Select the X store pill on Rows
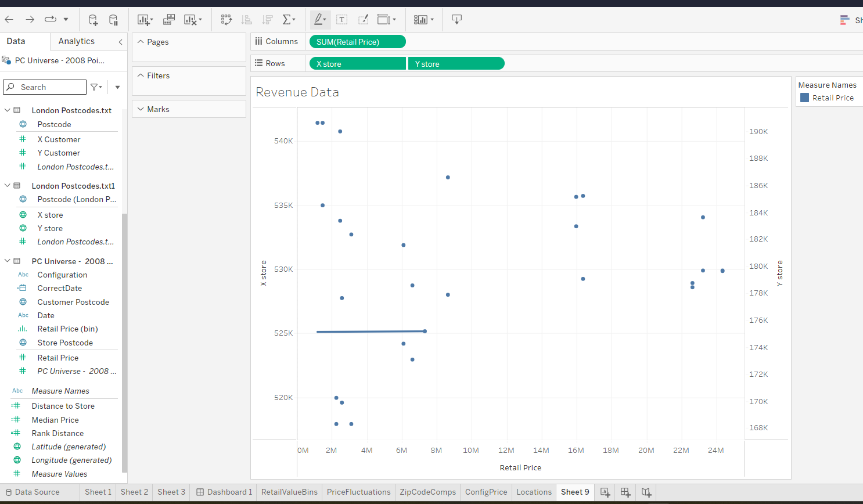The height and width of the screenshot is (504, 863). coord(357,63)
